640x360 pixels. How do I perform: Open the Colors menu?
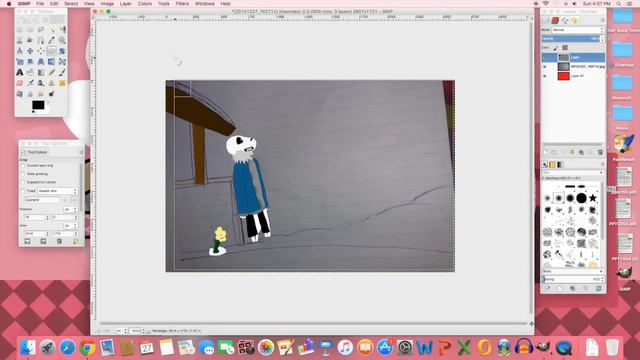tap(144, 4)
